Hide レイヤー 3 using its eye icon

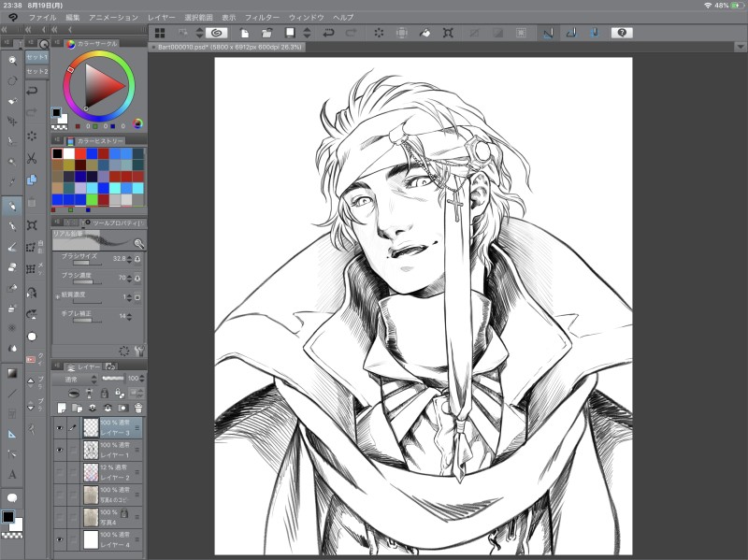pos(60,427)
